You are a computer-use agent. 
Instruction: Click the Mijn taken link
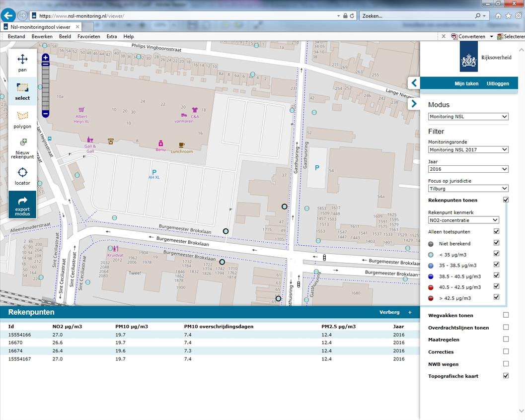[466, 84]
